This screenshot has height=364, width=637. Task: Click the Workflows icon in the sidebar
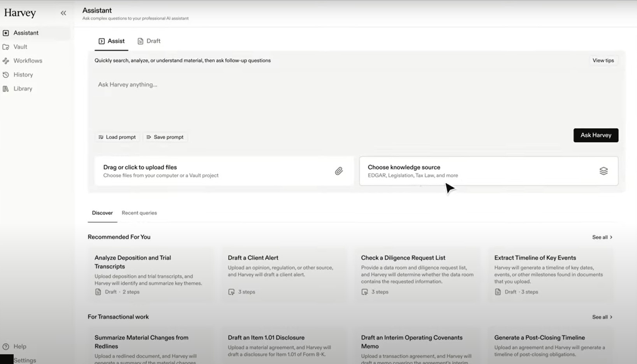point(6,61)
